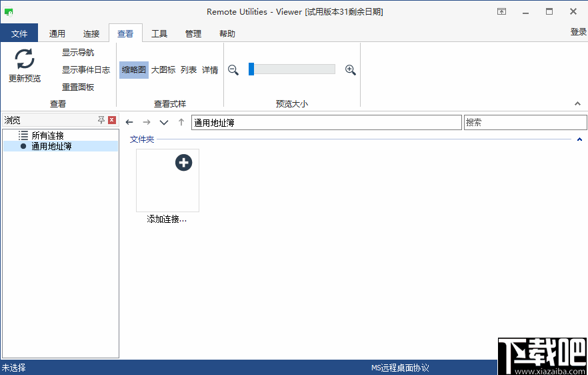Go up one level with up arrow
This screenshot has width=588, height=375.
pyautogui.click(x=181, y=122)
